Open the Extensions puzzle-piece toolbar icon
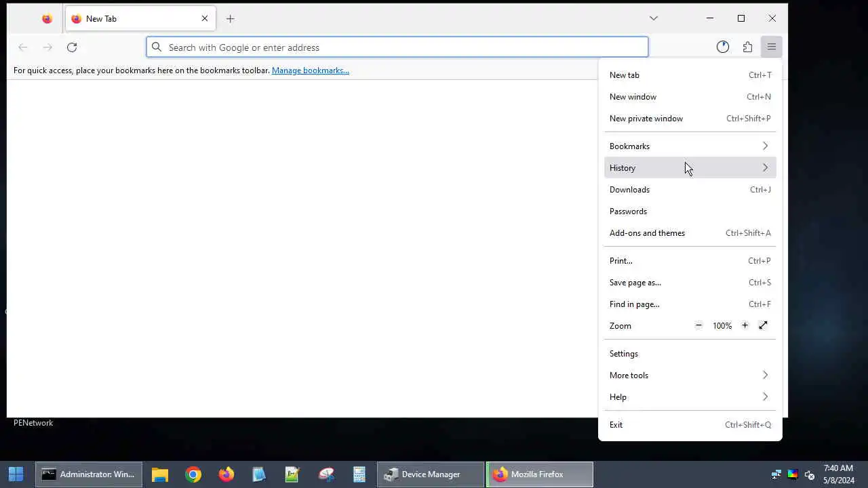This screenshot has width=868, height=488. [747, 47]
